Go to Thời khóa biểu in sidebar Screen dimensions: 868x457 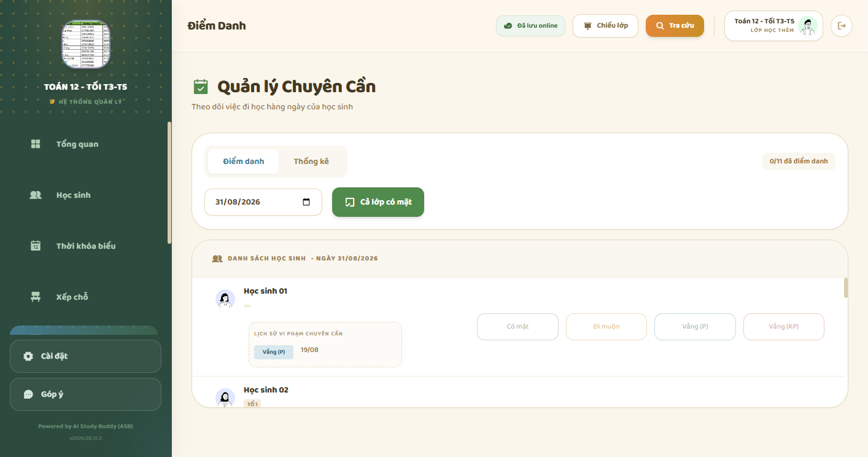click(x=84, y=246)
